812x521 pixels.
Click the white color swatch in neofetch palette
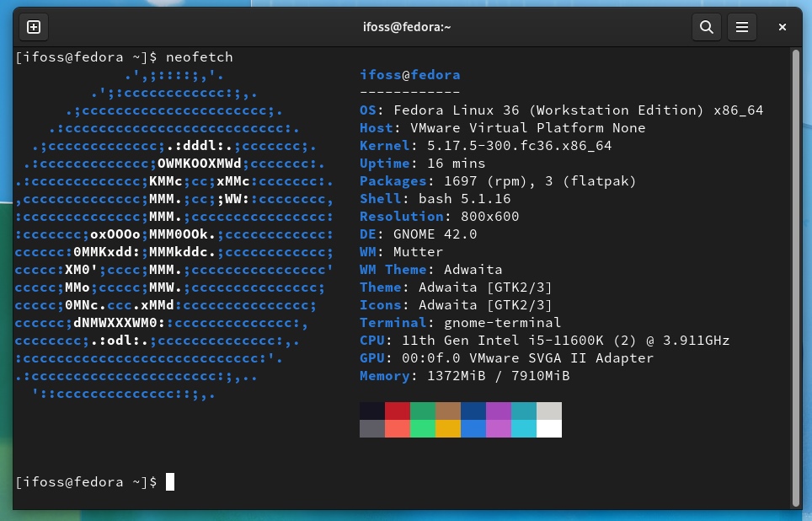pyautogui.click(x=549, y=430)
